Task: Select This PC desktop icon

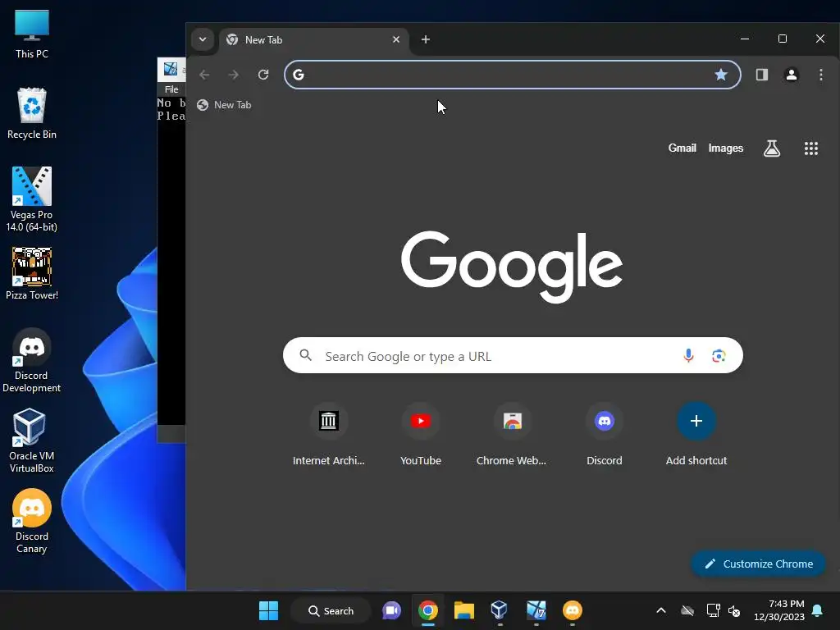Action: [32, 34]
